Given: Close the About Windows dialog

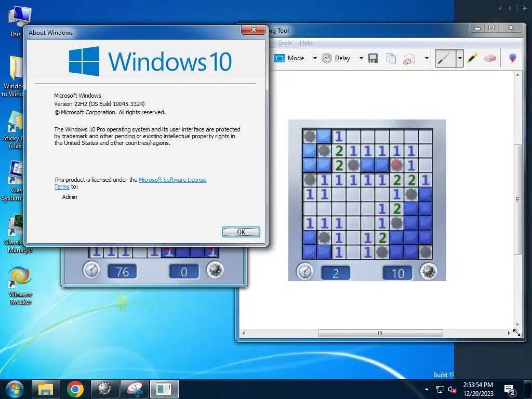Looking at the screenshot, I should pos(253,30).
